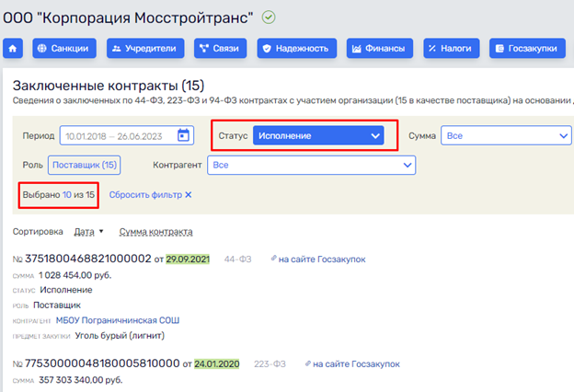Switch to the Связи tab
Image resolution: width=574 pixels, height=392 pixels.
220,49
